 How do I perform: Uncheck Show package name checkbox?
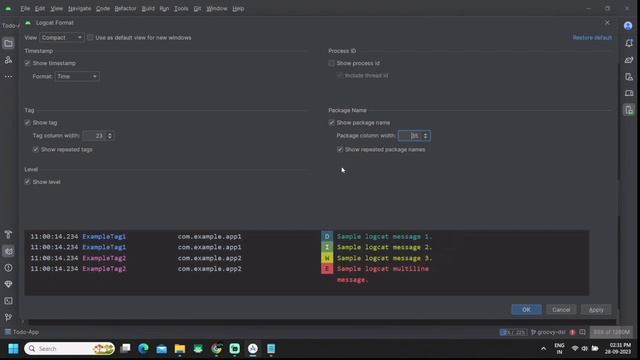[x=331, y=122]
